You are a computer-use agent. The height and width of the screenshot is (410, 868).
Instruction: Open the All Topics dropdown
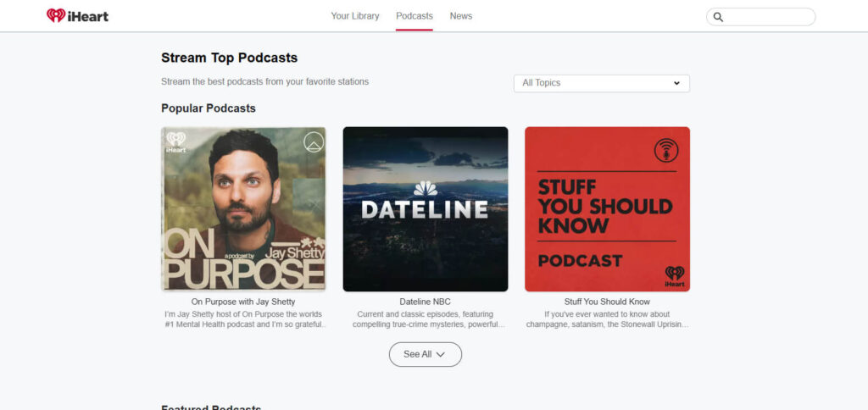tap(601, 83)
